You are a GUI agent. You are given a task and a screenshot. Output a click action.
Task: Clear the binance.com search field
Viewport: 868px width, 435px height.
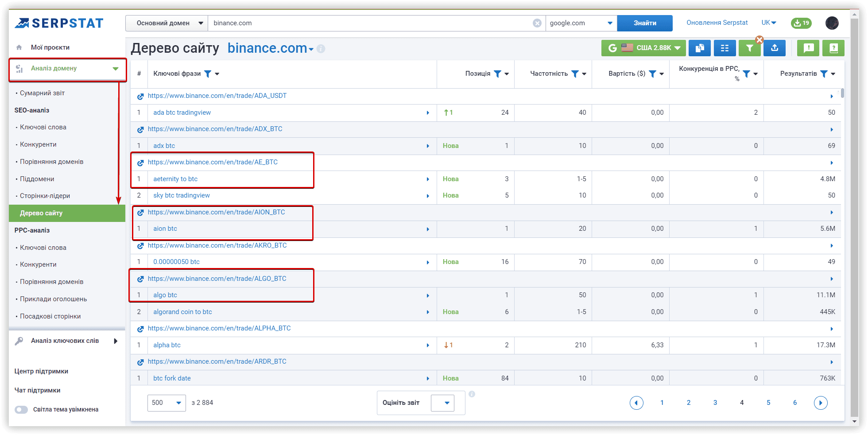coord(537,23)
